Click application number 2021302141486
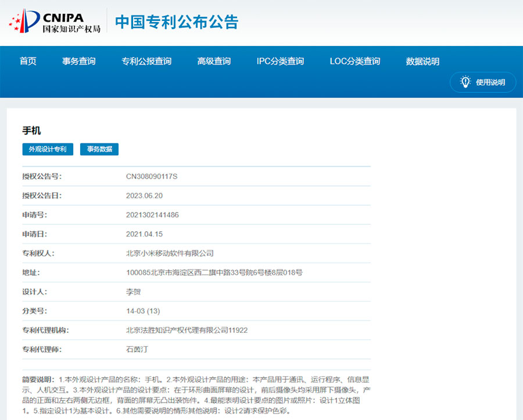The height and width of the screenshot is (420, 523). (x=152, y=215)
